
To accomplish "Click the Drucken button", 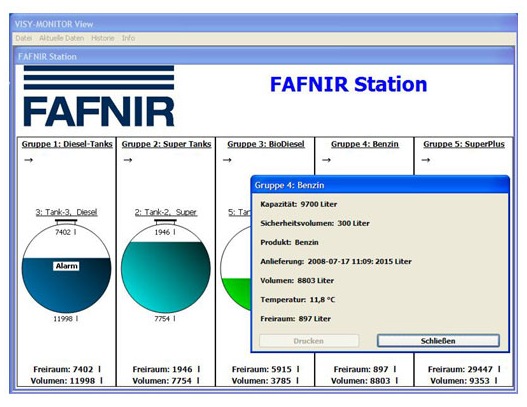I will click(309, 341).
